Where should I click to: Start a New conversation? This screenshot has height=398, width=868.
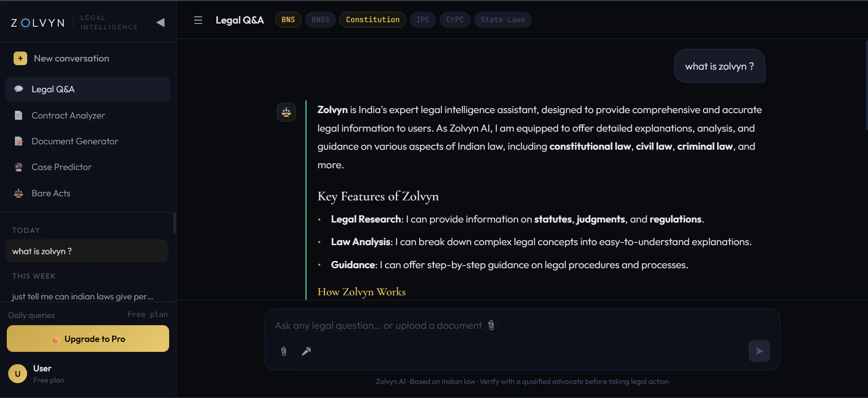[88, 58]
